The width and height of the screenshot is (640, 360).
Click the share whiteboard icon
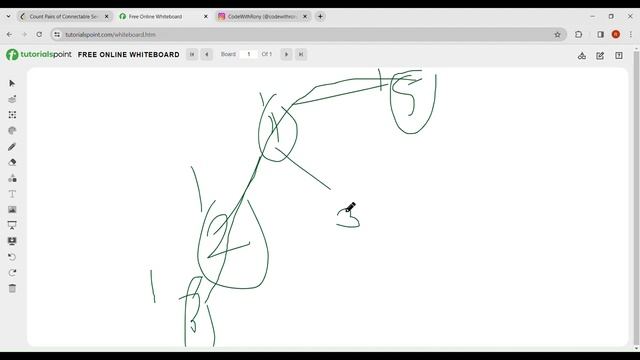coord(582,56)
